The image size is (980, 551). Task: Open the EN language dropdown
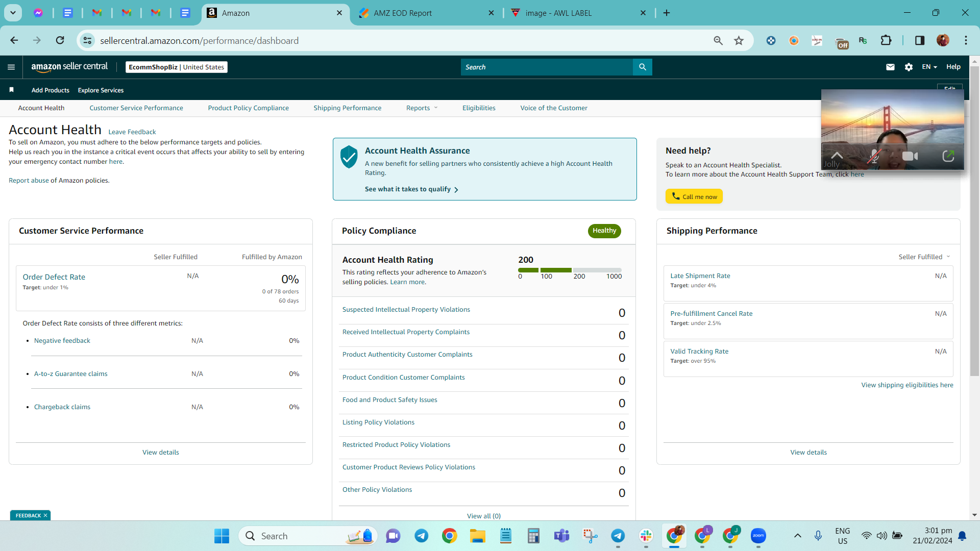point(929,67)
